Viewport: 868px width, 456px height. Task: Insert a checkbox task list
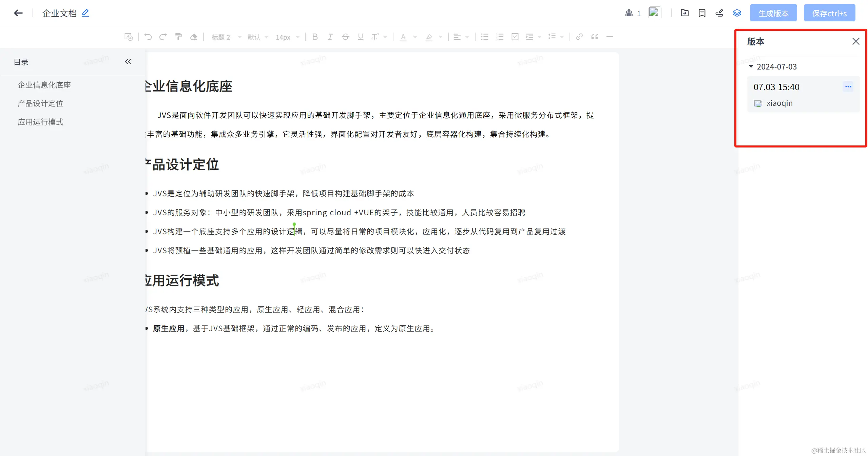[x=515, y=37]
